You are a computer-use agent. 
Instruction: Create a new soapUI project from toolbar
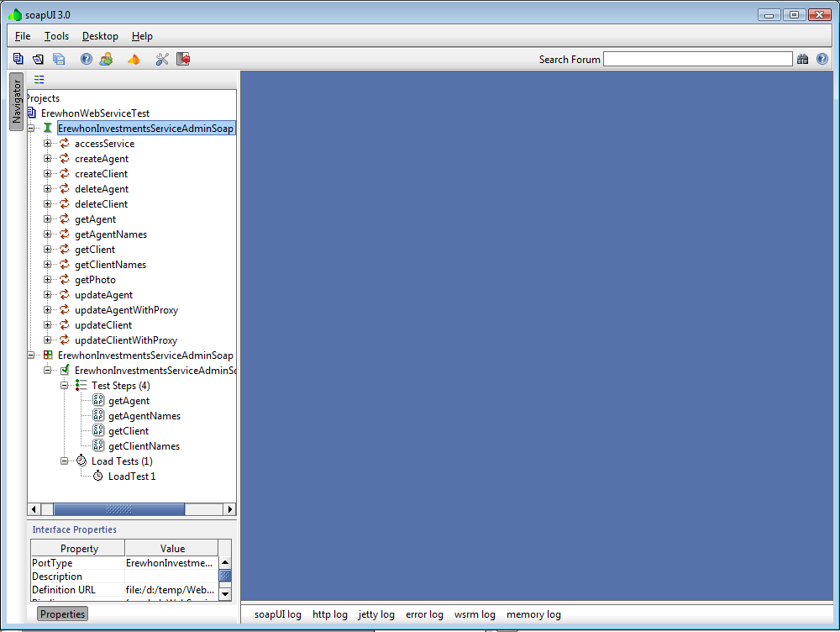tap(18, 59)
